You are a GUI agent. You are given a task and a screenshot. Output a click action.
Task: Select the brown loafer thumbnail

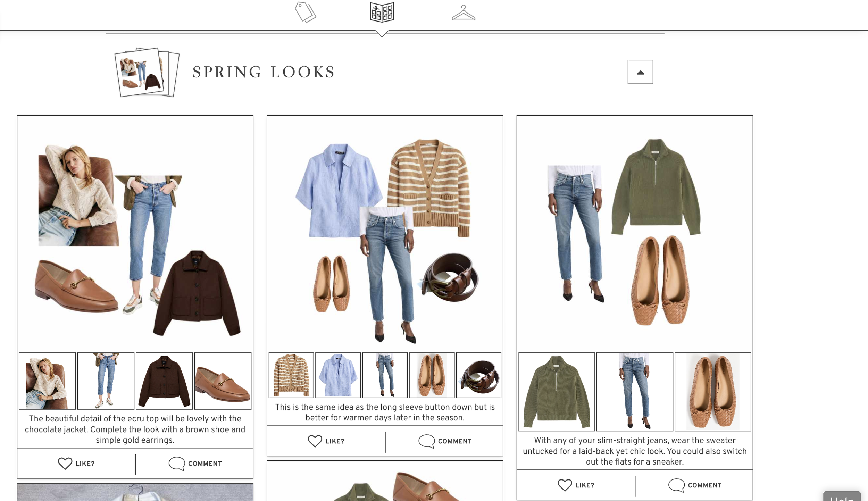pyautogui.click(x=223, y=381)
